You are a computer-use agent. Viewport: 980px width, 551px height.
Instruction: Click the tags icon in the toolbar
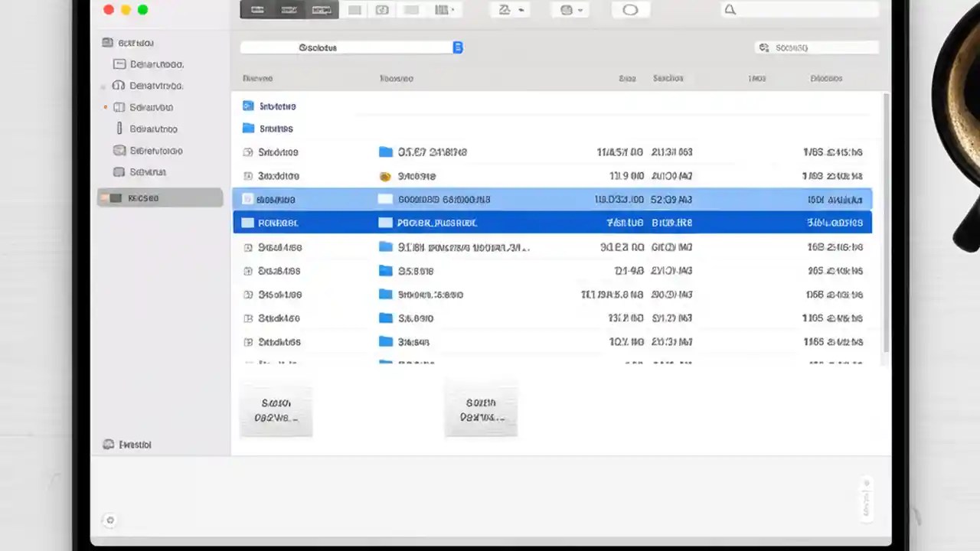[382, 9]
